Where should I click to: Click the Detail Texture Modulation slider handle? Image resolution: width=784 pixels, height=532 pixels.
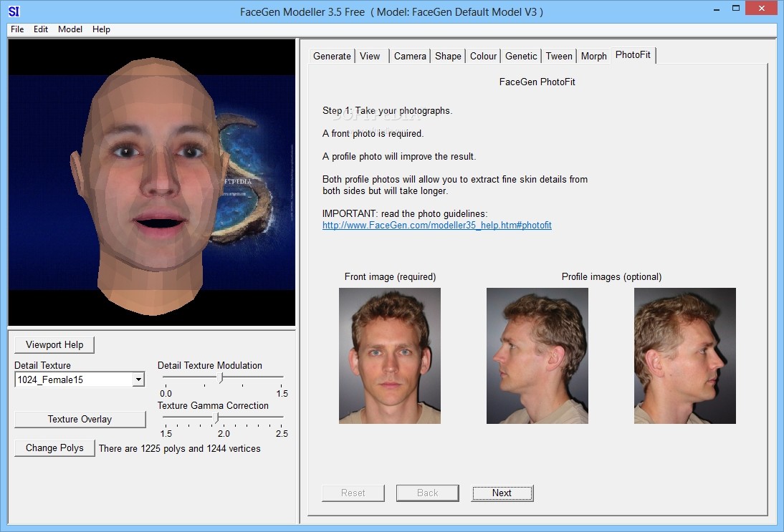(221, 378)
